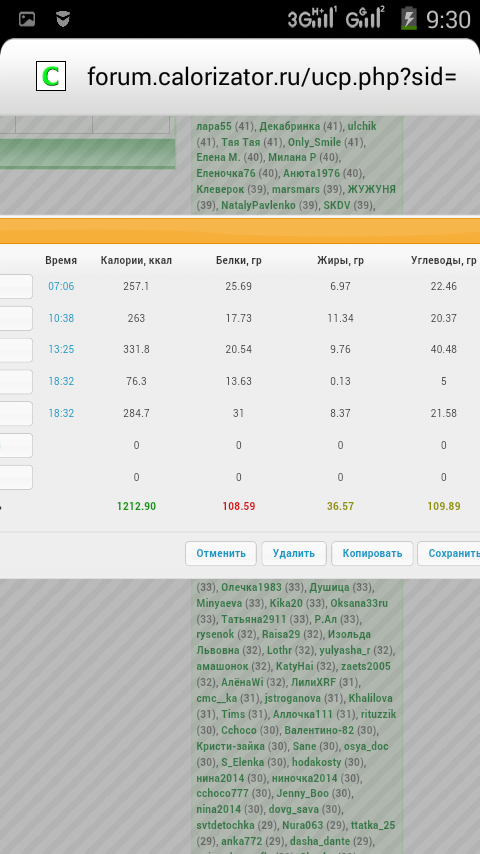The width and height of the screenshot is (480, 854).
Task: Open the 10:38 meal time link
Action: tap(61, 318)
